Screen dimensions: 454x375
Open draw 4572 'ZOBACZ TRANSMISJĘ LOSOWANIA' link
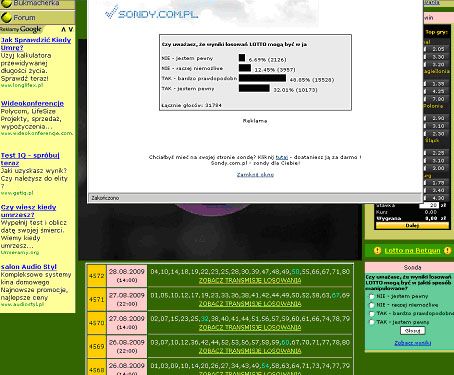(x=250, y=281)
